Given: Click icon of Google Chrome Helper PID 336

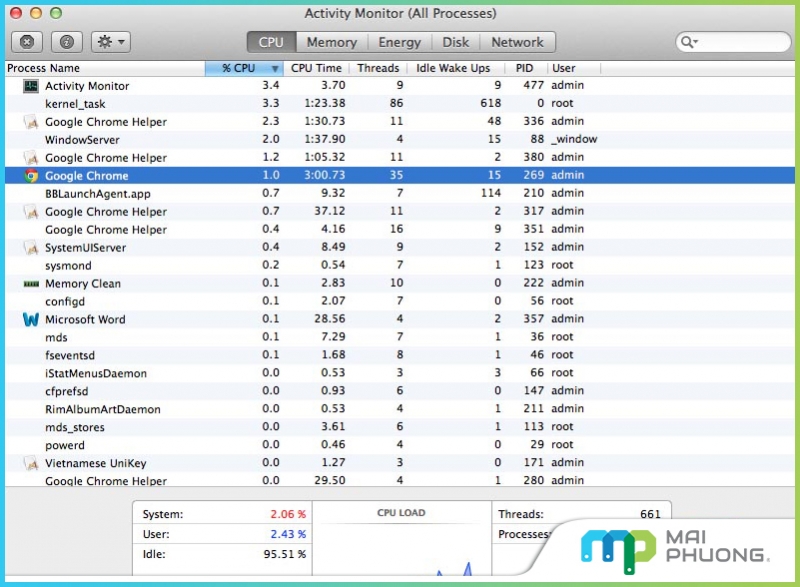Looking at the screenshot, I should 31,122.
